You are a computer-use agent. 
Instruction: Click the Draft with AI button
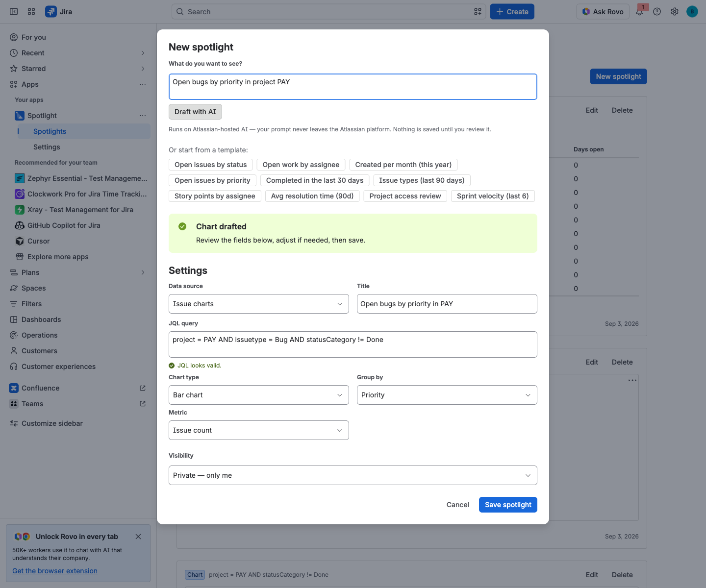click(195, 112)
